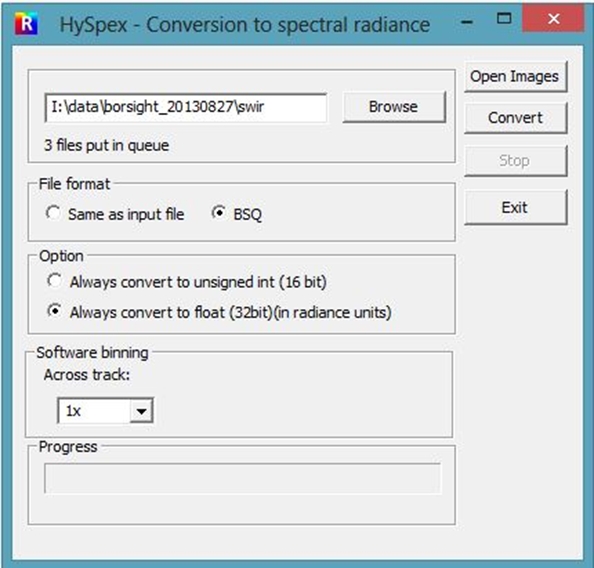Click the 'Progress' group label

tap(68, 447)
